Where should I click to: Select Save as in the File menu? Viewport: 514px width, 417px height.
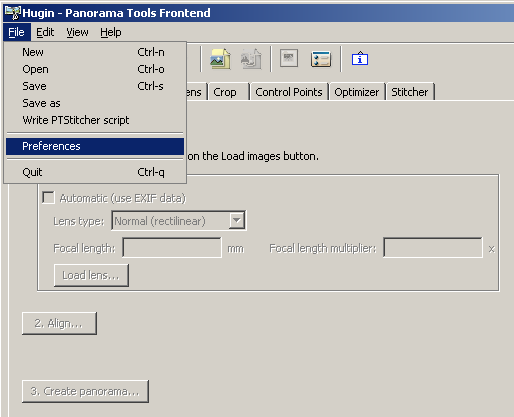95,103
